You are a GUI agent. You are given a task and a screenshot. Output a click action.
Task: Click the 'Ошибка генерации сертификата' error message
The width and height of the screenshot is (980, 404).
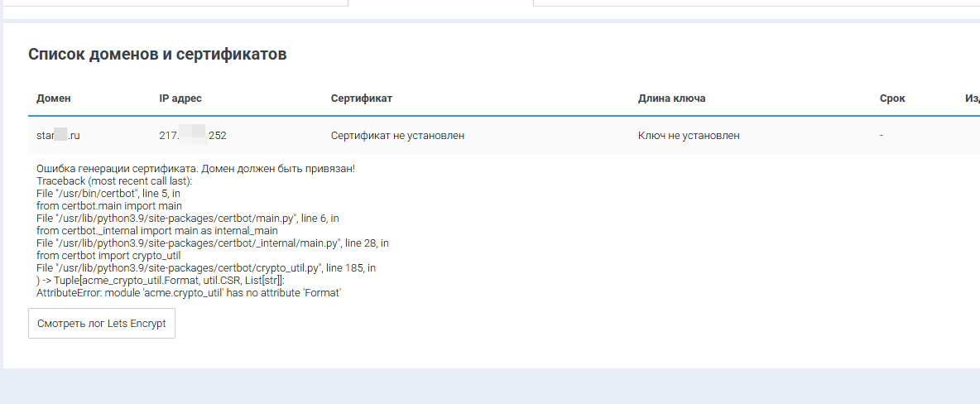pyautogui.click(x=195, y=169)
